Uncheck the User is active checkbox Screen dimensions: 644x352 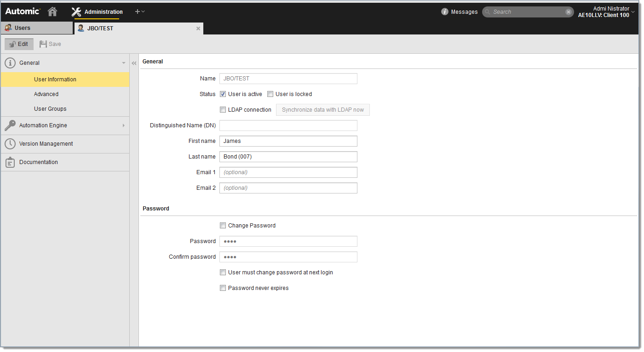tap(223, 94)
